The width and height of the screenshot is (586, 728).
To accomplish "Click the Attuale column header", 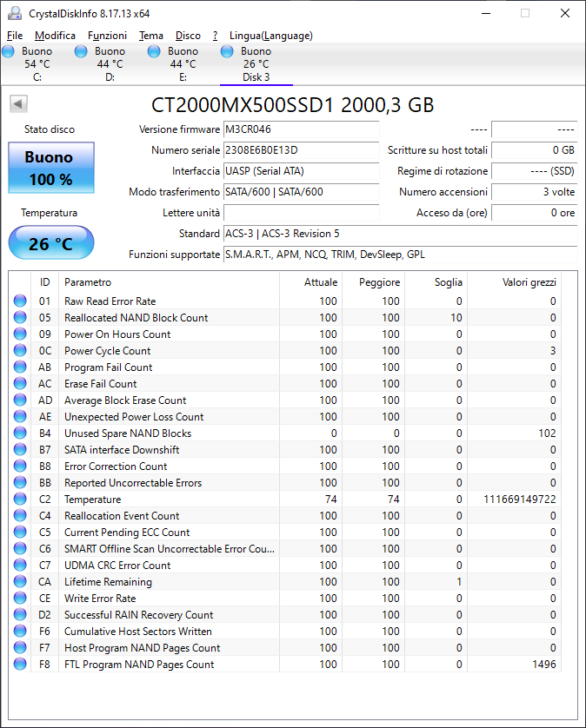I will (x=311, y=282).
